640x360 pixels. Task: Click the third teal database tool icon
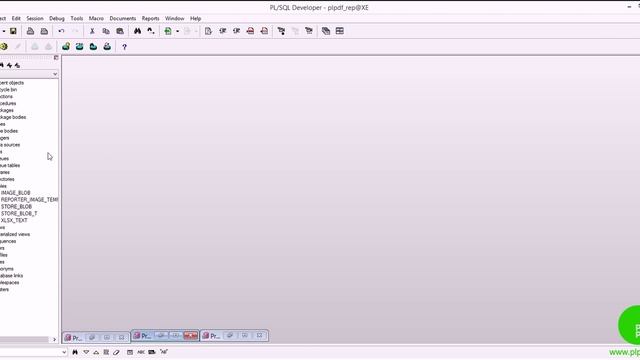pos(93,47)
